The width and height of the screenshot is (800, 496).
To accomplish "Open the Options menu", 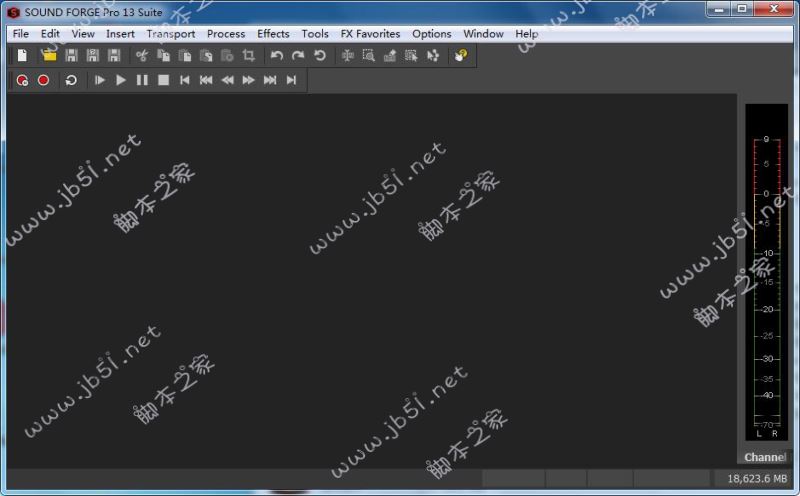I will (432, 34).
